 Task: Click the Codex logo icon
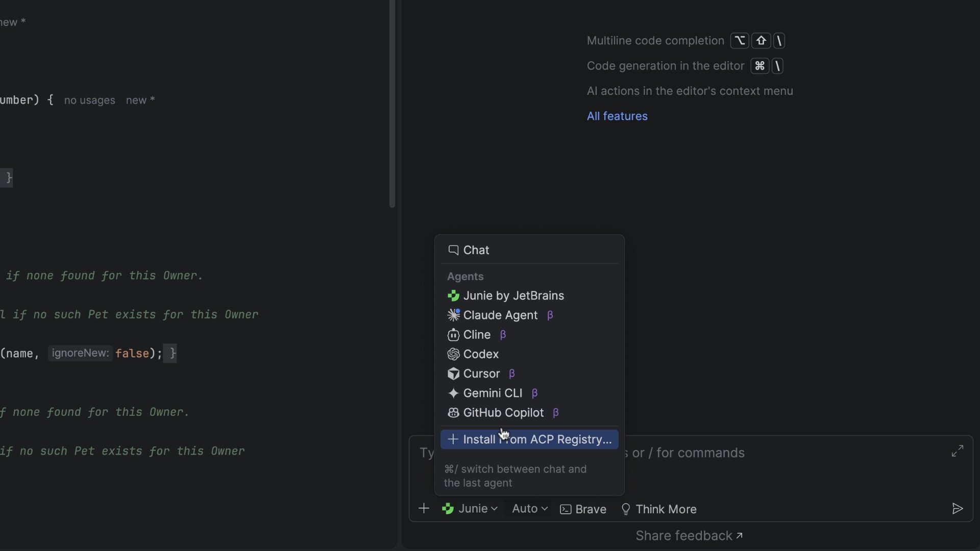point(453,355)
